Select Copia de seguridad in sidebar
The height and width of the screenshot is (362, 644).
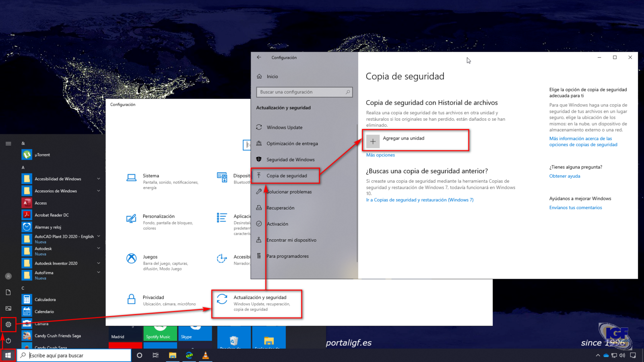pos(287,176)
